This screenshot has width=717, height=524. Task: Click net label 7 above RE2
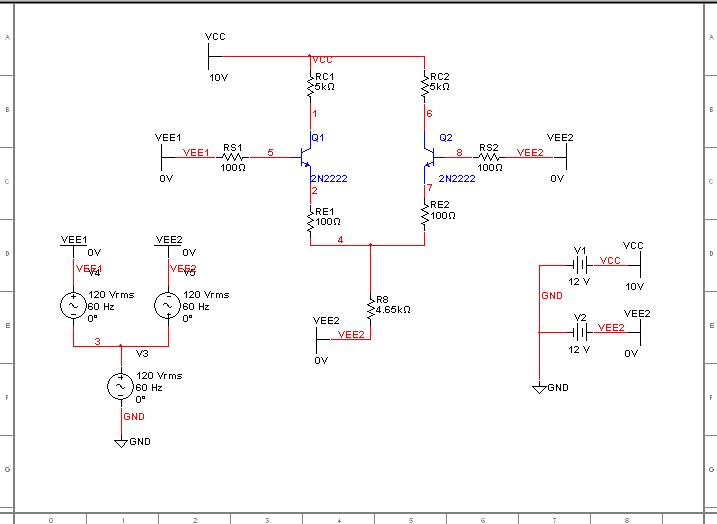coord(429,187)
